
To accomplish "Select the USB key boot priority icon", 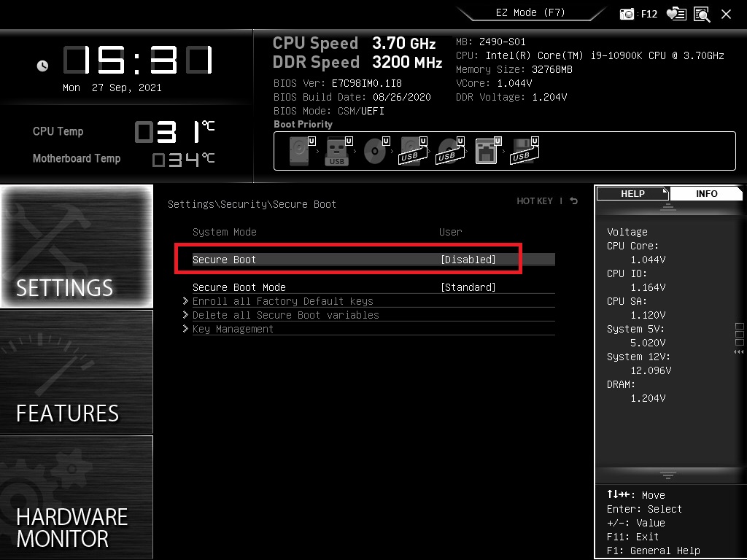I will 338,151.
